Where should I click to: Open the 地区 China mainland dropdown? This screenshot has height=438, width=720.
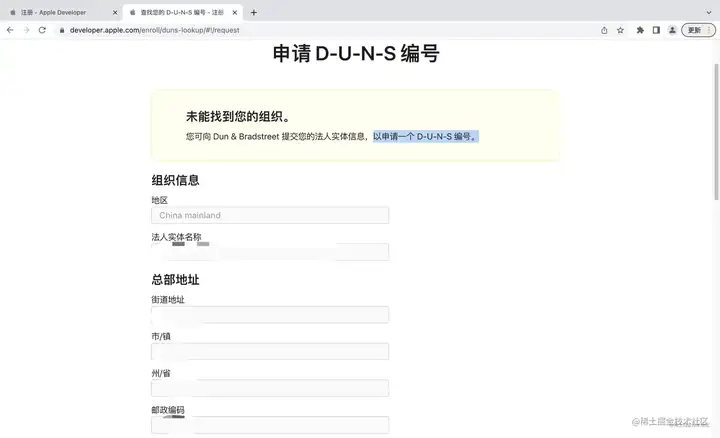click(270, 215)
